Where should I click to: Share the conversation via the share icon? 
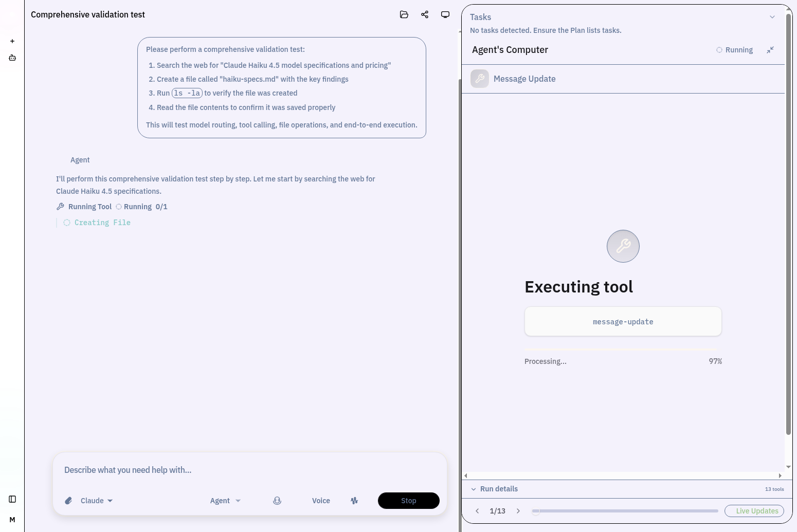(425, 14)
